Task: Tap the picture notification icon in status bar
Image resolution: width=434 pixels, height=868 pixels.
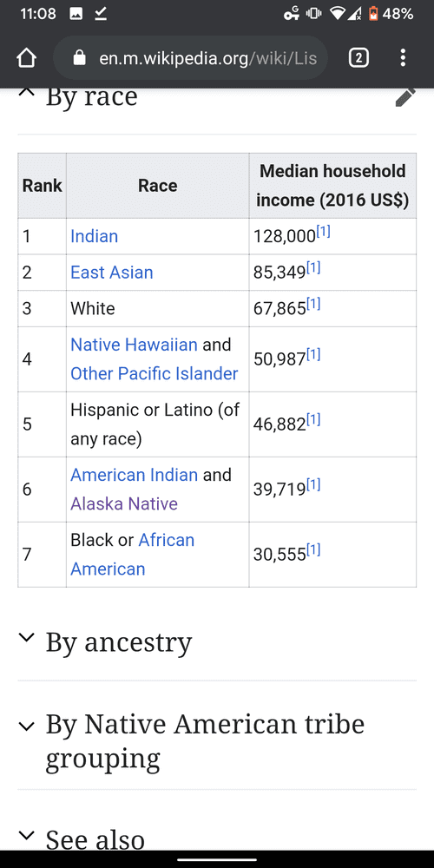Action: point(76,14)
